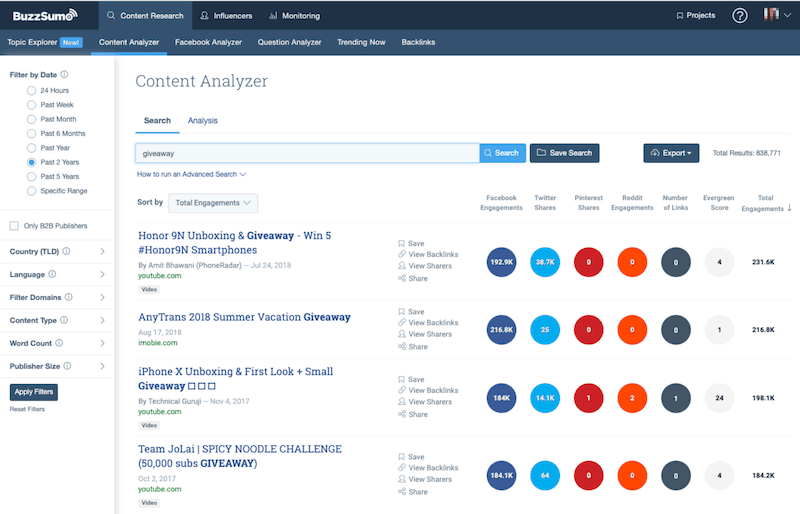Screen dimensions: 800x514
Task: Open the Monitoring menu
Action: (x=294, y=16)
